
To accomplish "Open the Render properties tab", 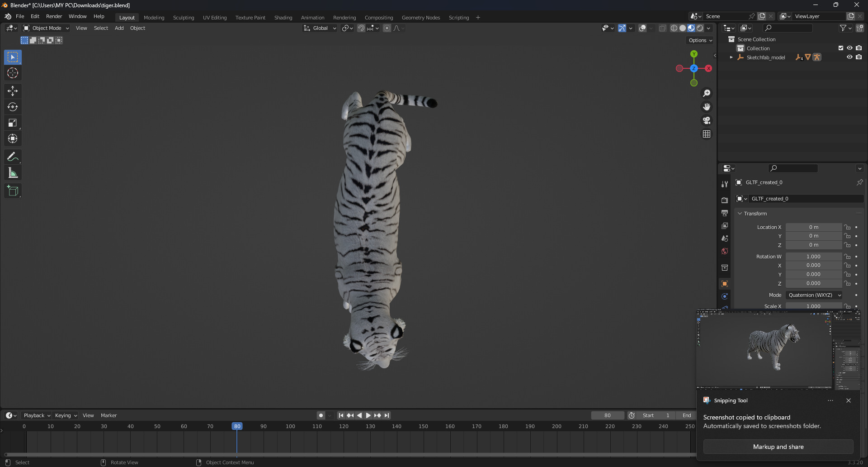I will 725,200.
